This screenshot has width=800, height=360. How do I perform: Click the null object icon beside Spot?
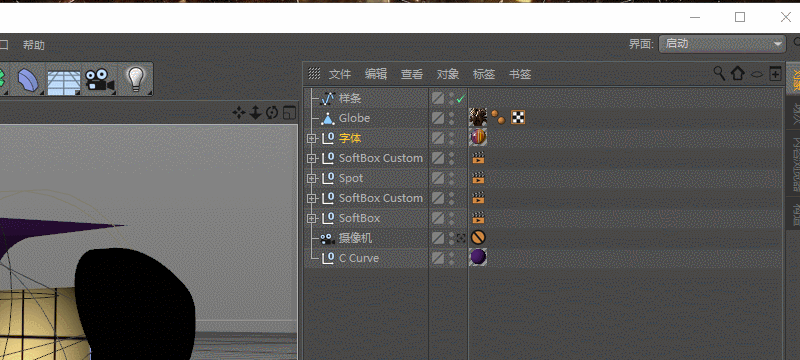pos(328,178)
